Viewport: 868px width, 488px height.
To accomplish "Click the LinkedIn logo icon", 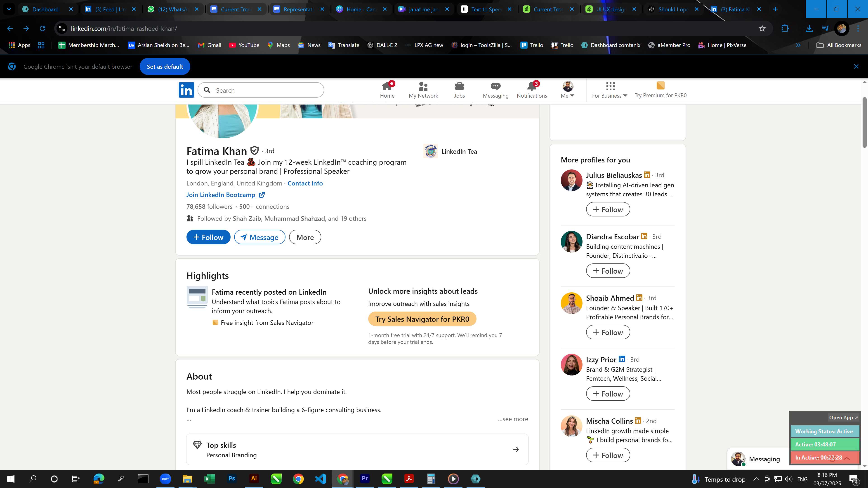I will click(x=186, y=90).
